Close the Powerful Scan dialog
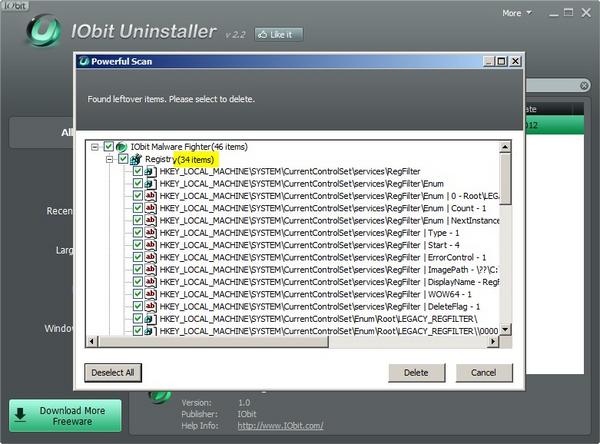The height and width of the screenshot is (444, 600). [516, 61]
